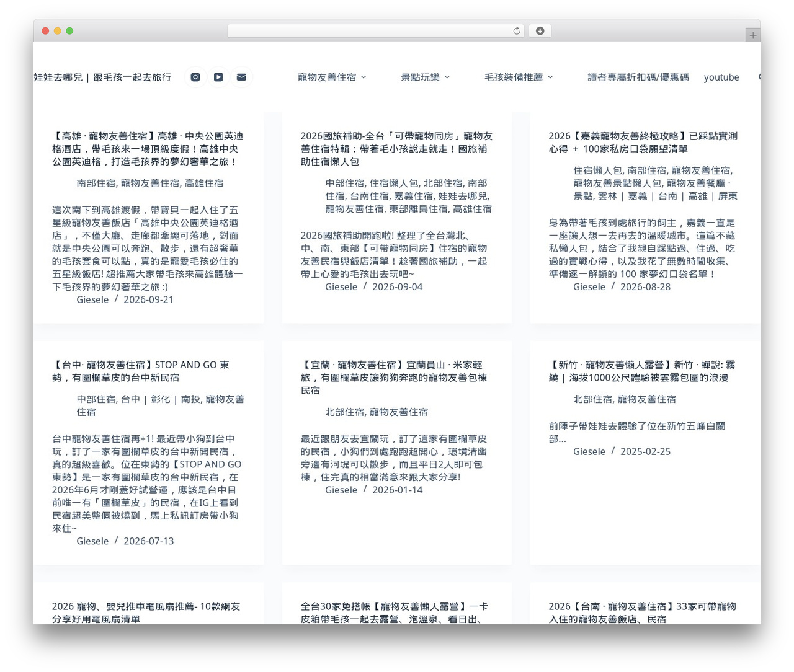794x672 pixels.
Task: Open the STOP AND GO 東勢 article title
Action: pos(141,371)
